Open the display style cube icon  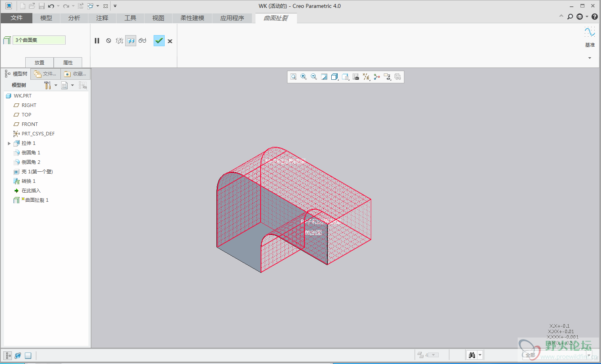[334, 77]
